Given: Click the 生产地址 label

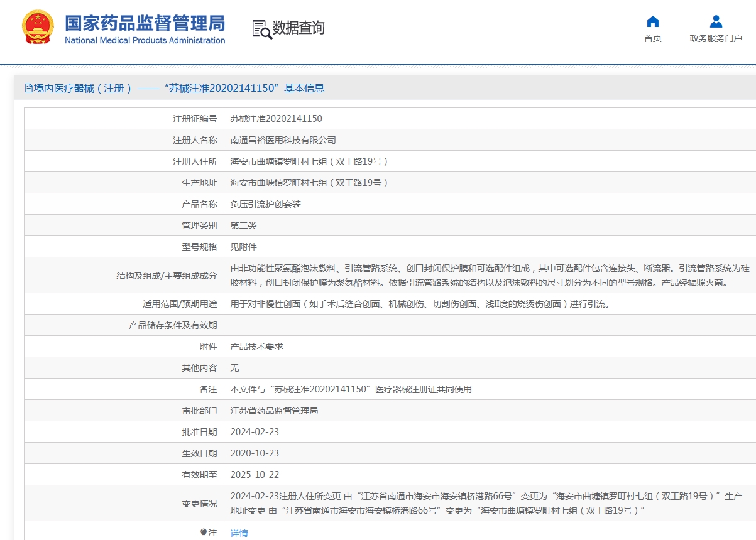Looking at the screenshot, I should [x=199, y=183].
